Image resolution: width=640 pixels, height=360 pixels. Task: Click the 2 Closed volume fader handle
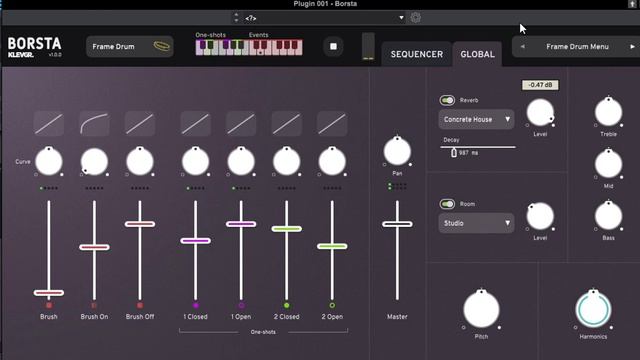coord(287,229)
